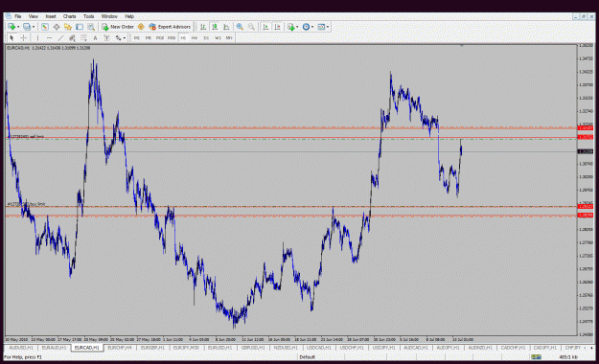Open the Templates dropdown arrow
This screenshot has height=364, width=599.
coord(328,27)
